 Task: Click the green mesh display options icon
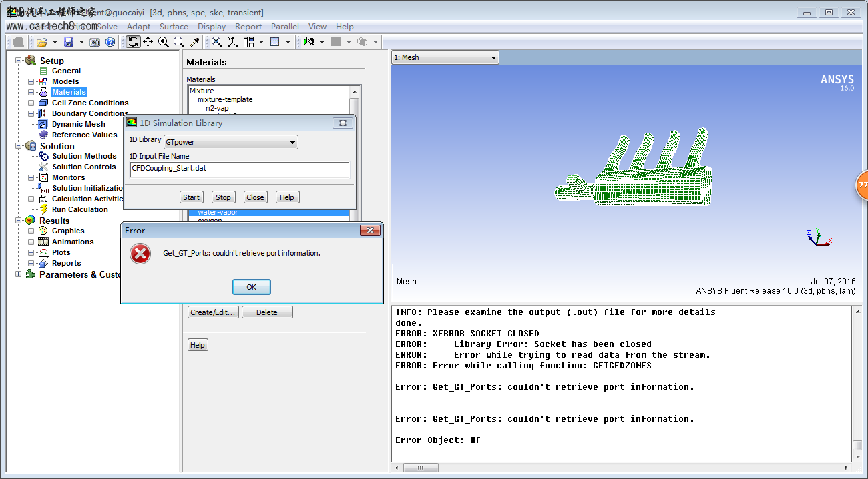click(x=309, y=42)
